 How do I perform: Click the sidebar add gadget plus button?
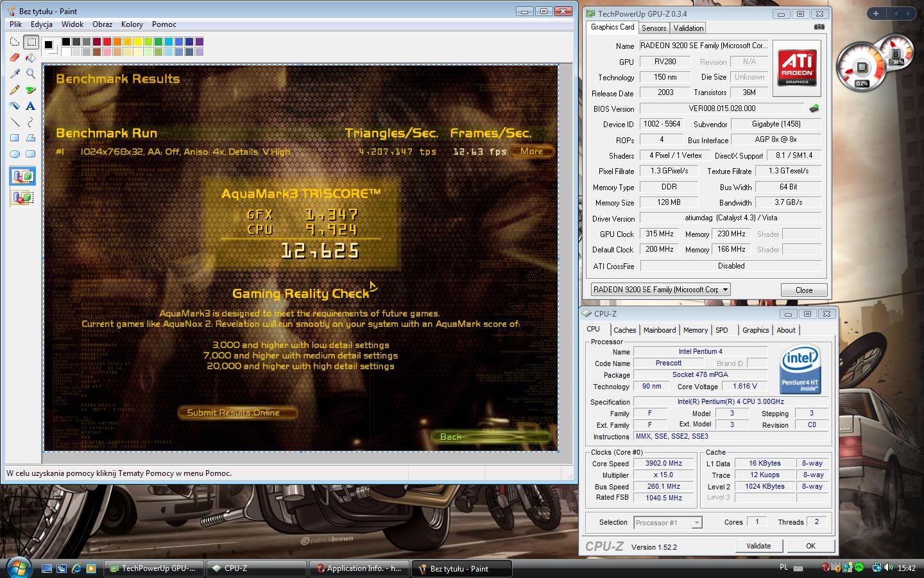[876, 13]
